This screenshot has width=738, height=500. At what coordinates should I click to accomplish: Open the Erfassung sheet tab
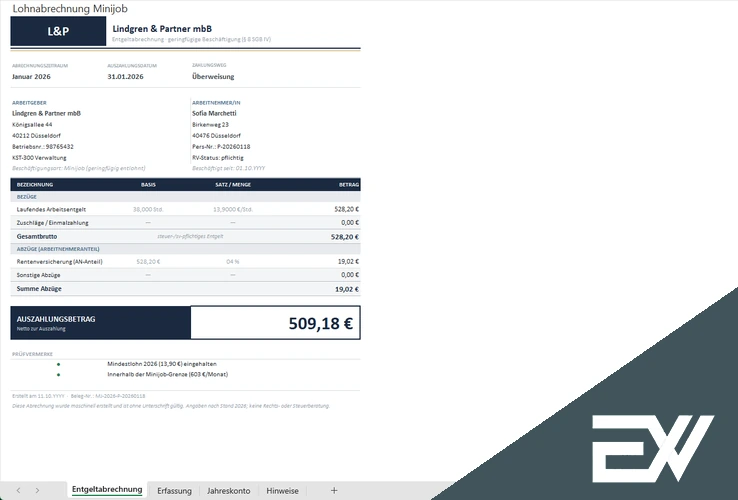tap(174, 491)
